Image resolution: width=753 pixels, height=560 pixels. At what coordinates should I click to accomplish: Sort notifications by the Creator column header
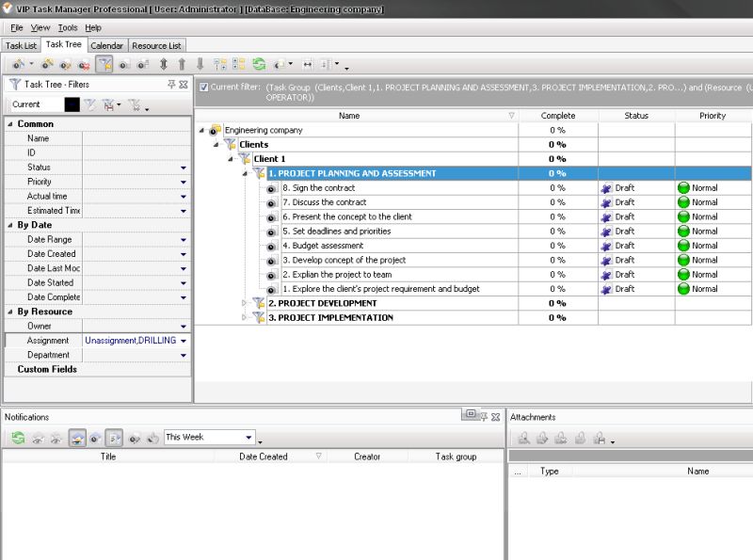click(x=367, y=456)
